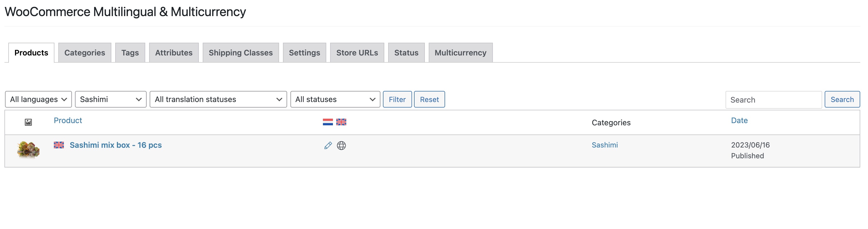Switch to the Categories tab
This screenshot has height=229, width=868.
85,53
